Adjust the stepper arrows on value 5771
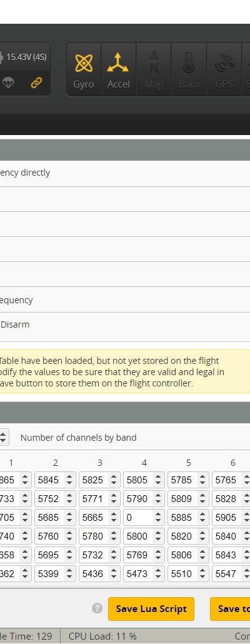This screenshot has width=250, height=644. [113, 498]
